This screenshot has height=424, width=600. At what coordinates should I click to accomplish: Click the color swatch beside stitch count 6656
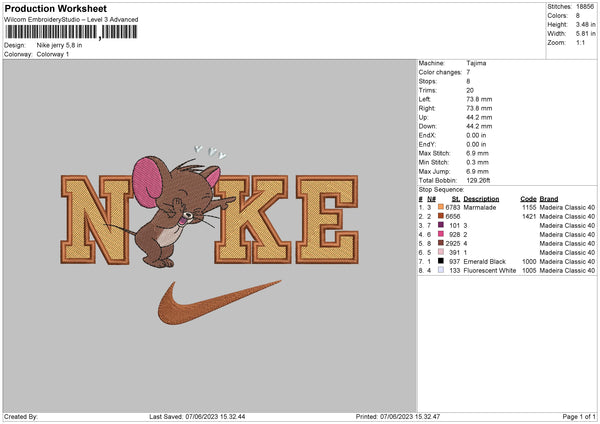click(440, 216)
